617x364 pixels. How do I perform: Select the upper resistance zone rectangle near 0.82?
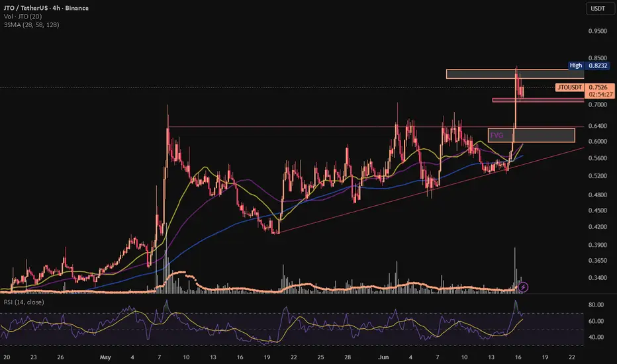click(515, 74)
